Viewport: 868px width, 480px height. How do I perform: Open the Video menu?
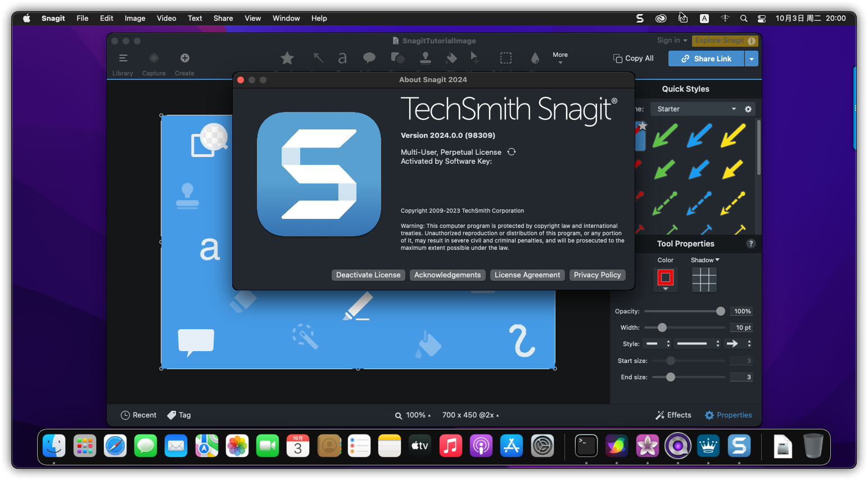click(x=166, y=19)
